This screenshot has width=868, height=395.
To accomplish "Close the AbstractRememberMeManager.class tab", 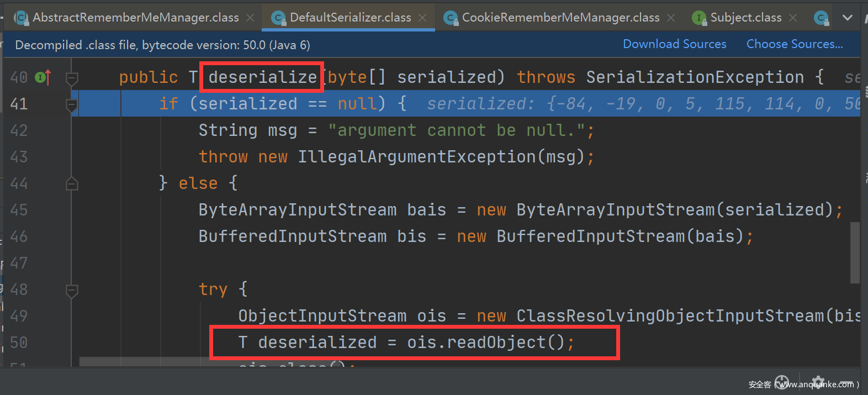I will tap(250, 18).
